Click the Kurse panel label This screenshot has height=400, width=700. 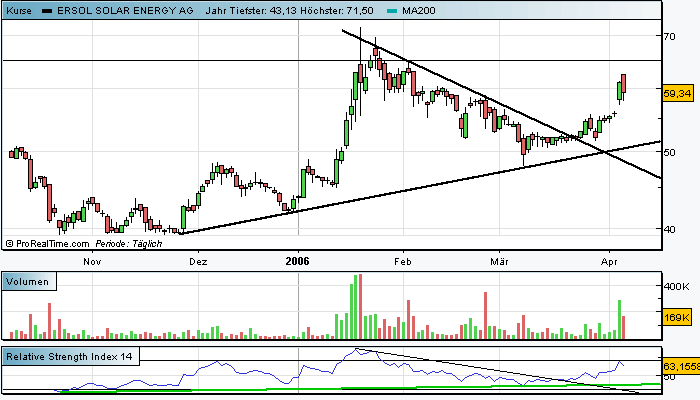point(19,10)
